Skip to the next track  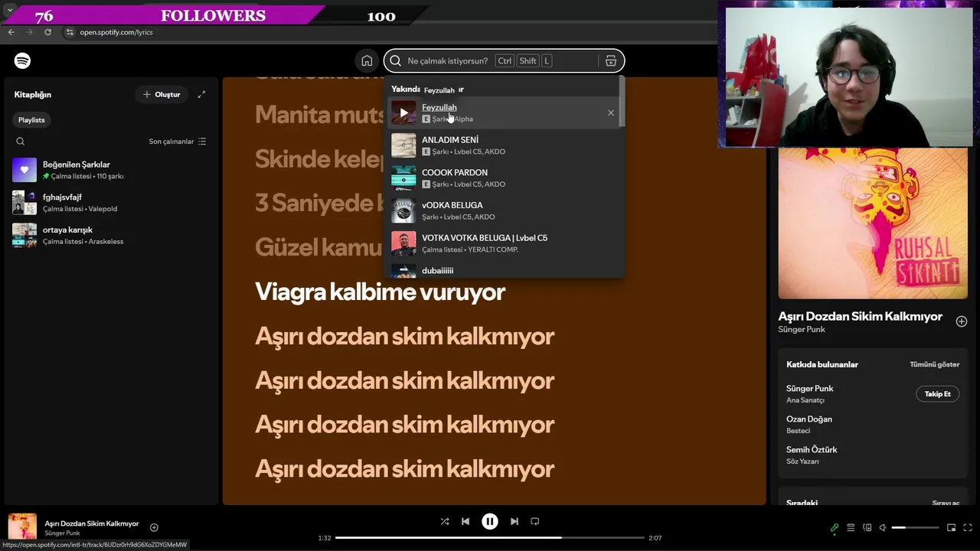click(514, 521)
